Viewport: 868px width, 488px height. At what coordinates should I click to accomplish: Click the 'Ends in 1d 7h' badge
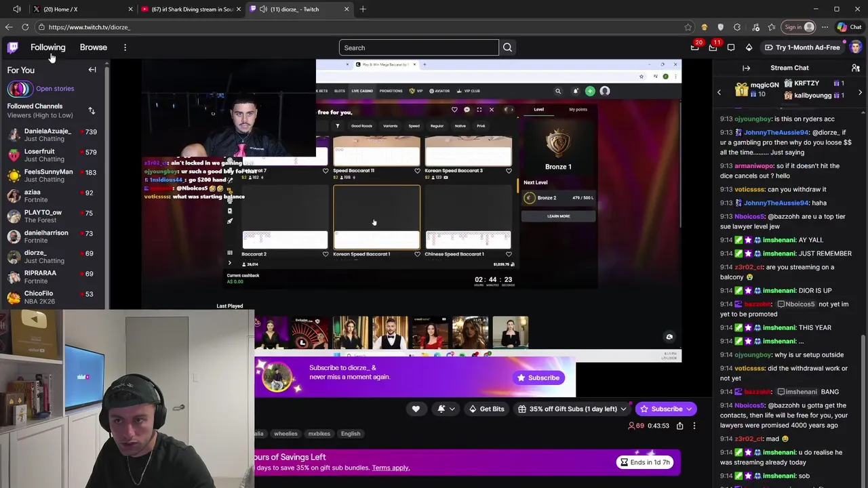[x=645, y=462]
